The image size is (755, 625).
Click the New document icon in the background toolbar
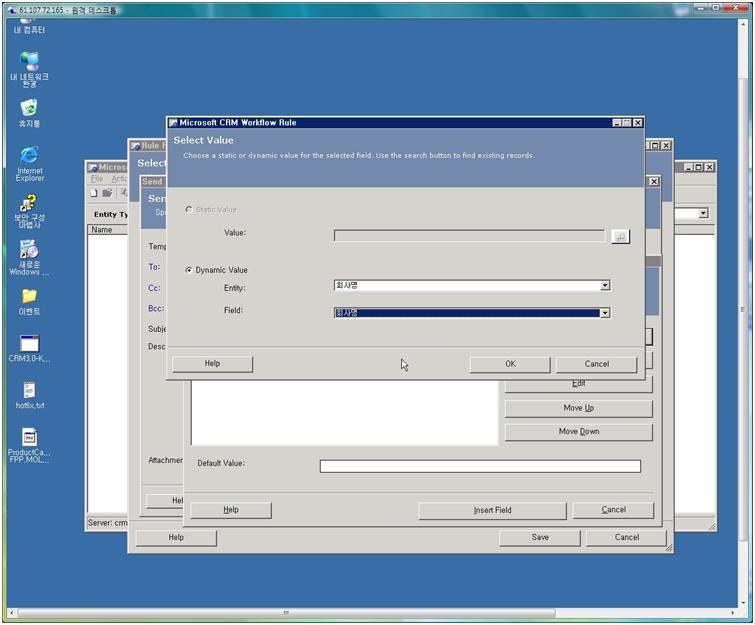click(94, 193)
